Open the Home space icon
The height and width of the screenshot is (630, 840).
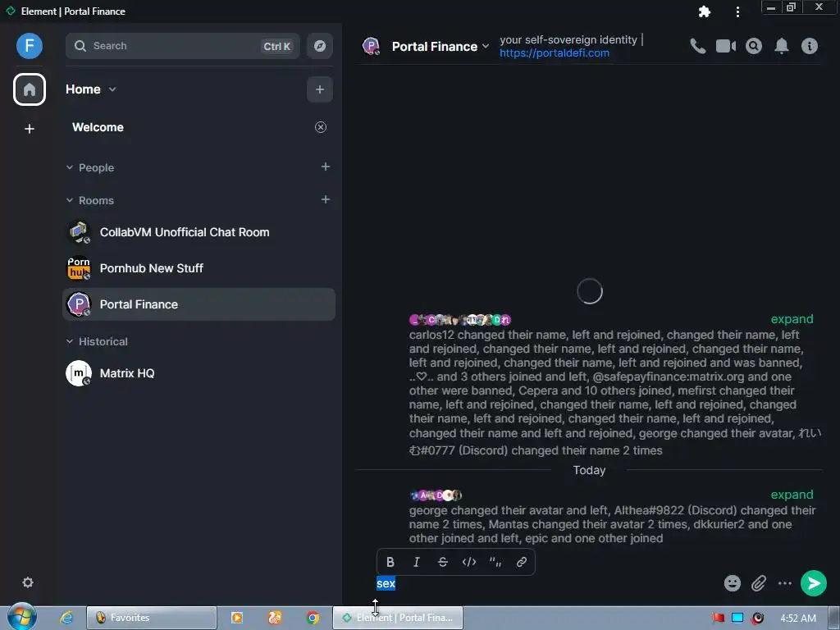click(30, 89)
